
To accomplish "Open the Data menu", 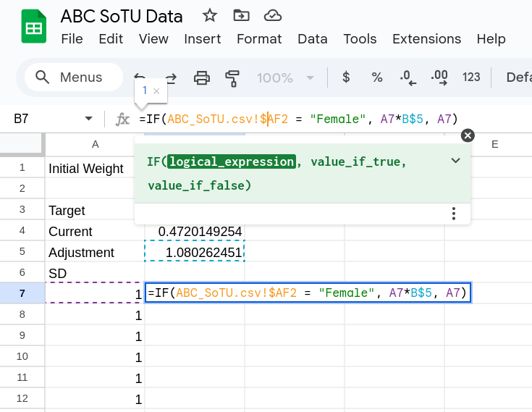I will coord(312,39).
